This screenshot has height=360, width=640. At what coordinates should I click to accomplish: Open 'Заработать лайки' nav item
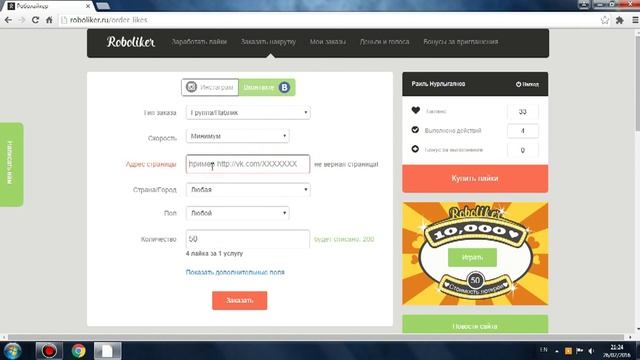(199, 42)
